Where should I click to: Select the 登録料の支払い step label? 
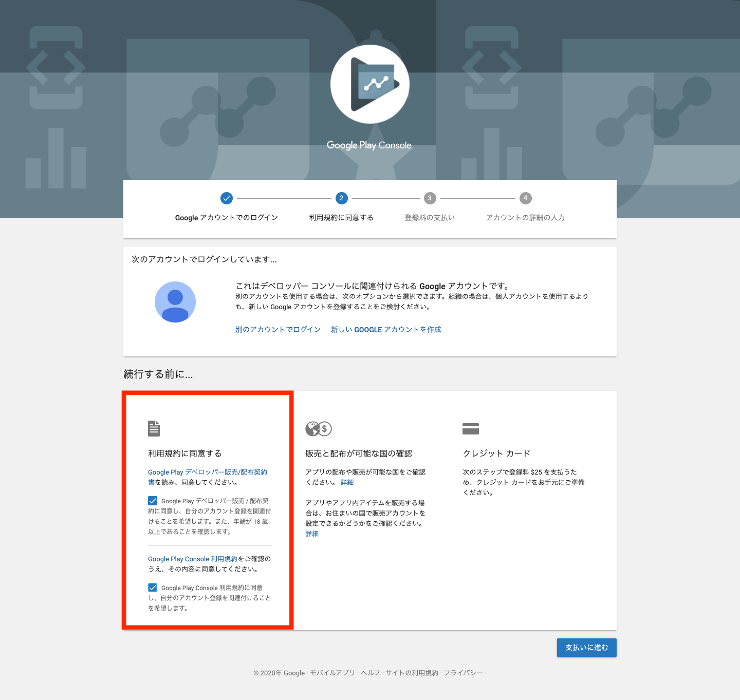[430, 218]
